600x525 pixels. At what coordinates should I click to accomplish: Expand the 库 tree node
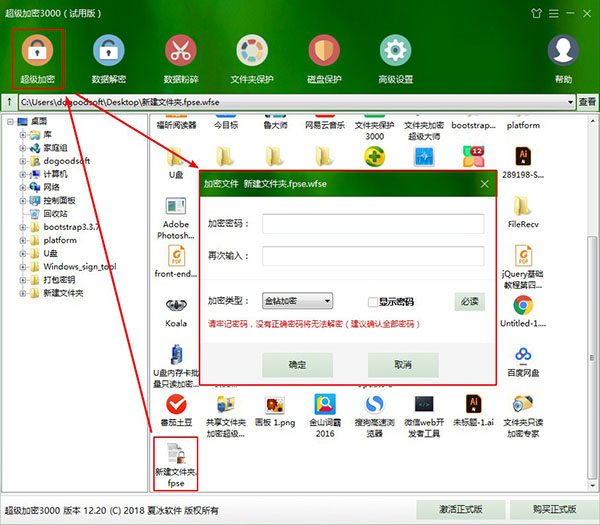(23, 134)
